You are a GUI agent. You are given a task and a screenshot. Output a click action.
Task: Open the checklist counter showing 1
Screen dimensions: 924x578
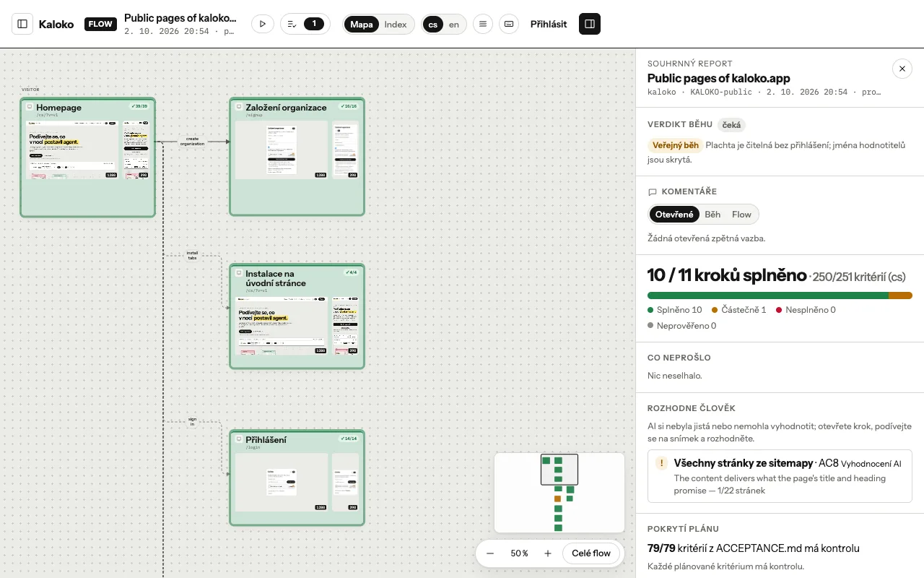point(305,24)
